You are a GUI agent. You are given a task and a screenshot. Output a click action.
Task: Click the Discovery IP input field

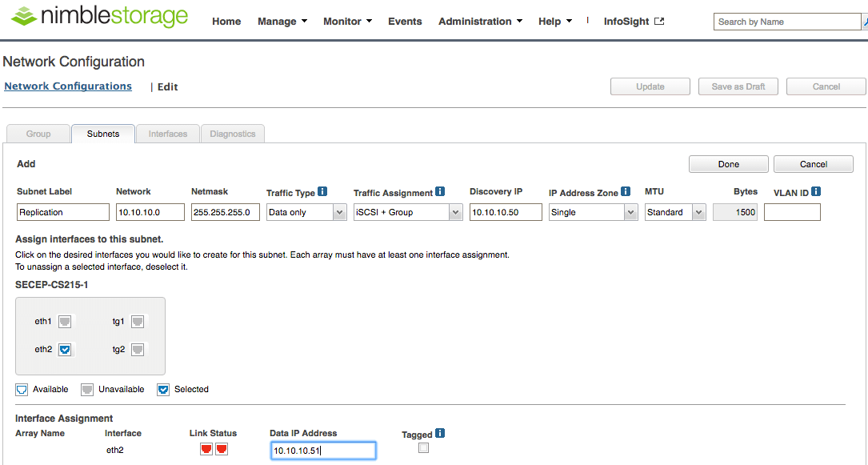tap(506, 212)
